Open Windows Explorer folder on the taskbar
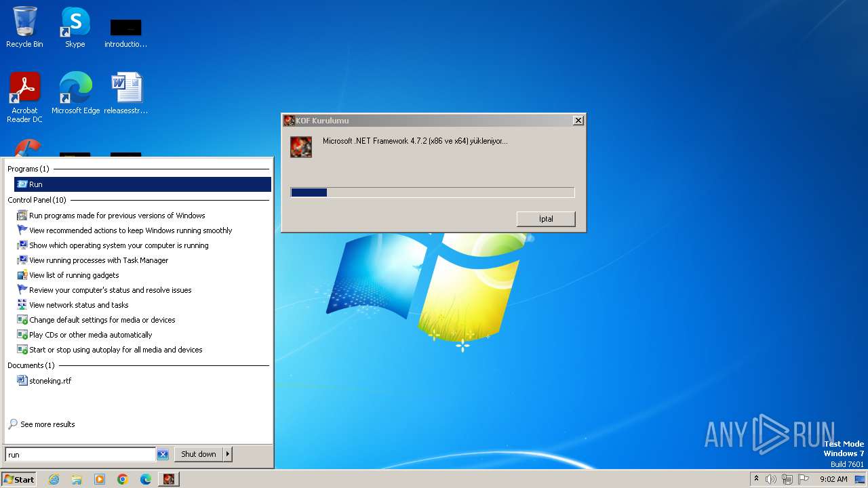 point(77,479)
